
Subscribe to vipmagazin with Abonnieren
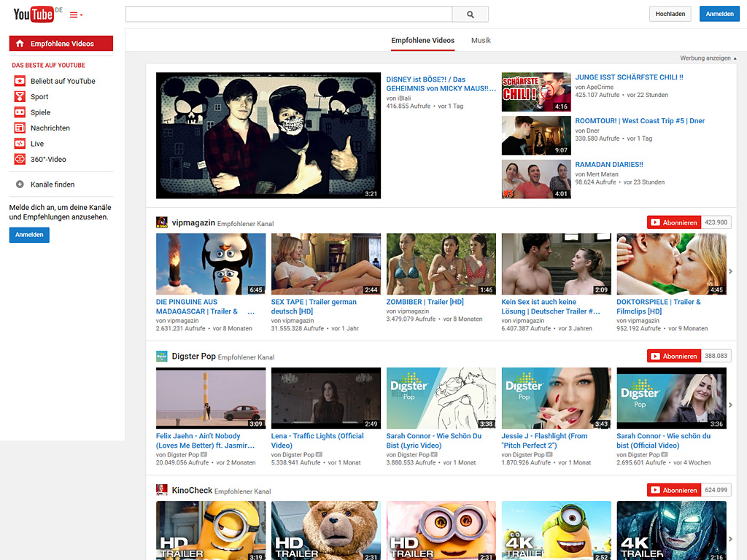[x=674, y=222]
